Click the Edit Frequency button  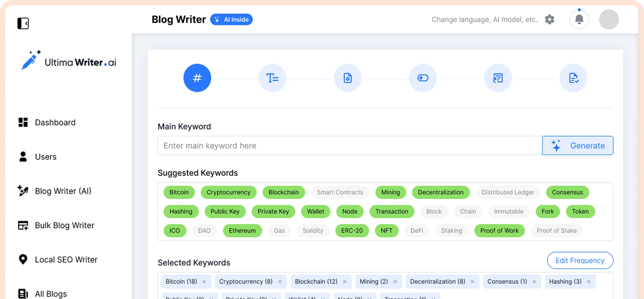[x=580, y=260]
